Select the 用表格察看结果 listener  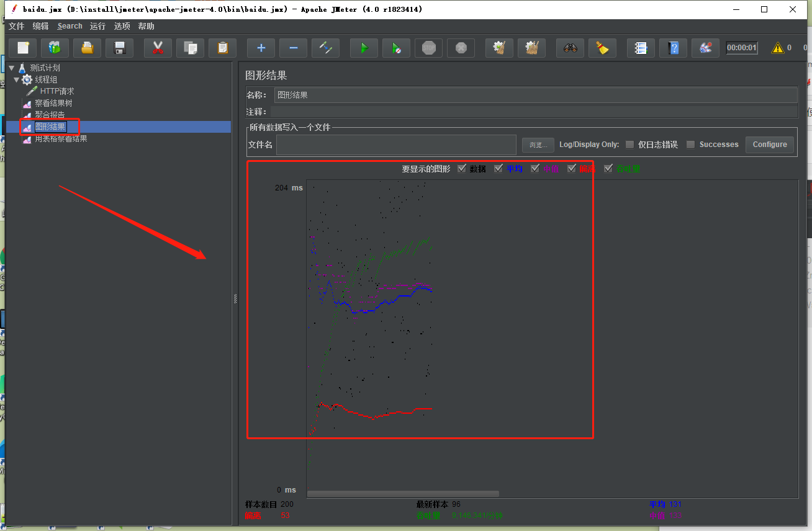[x=61, y=138]
